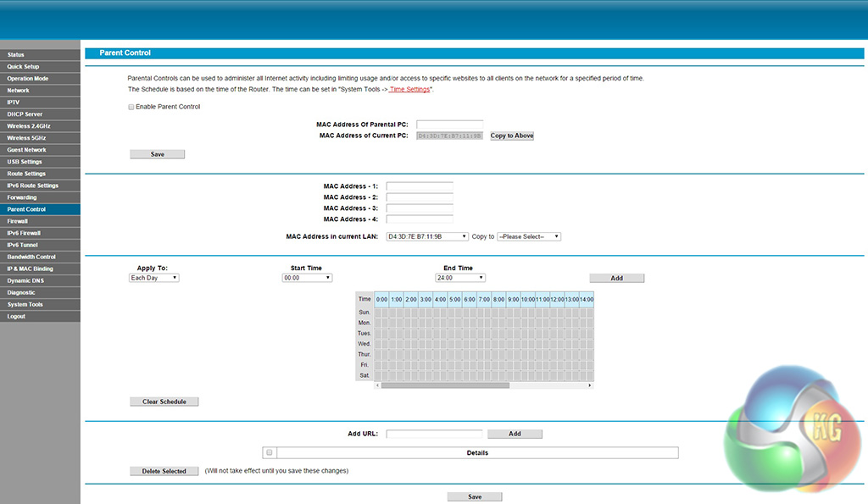Open the End Time dropdown
The image size is (868, 504).
point(459,278)
